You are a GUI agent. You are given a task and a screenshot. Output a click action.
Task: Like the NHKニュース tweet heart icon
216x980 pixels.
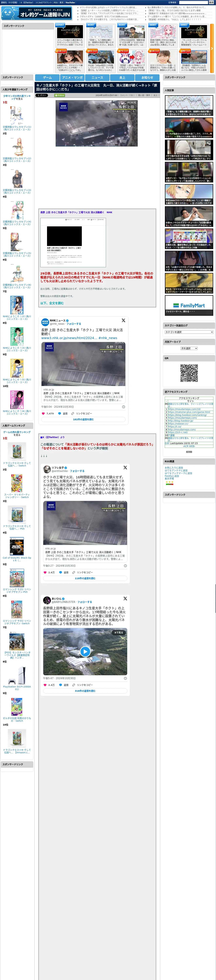pos(43,413)
